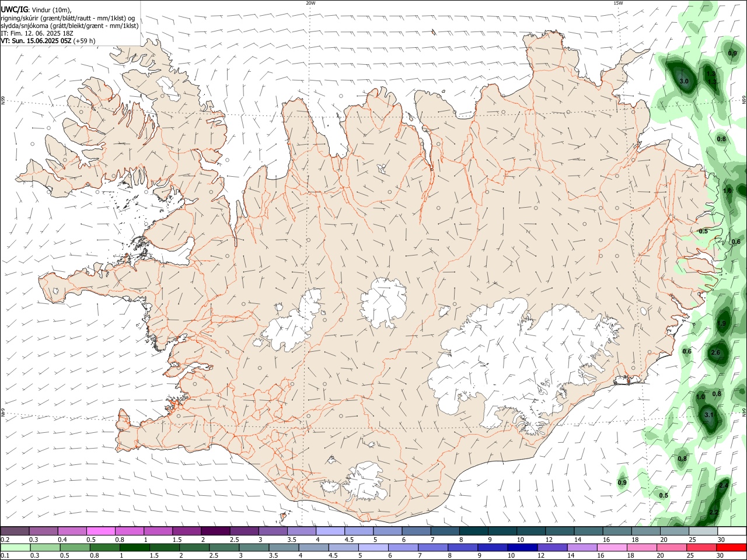Screen dimensions: 747x560
Task: Click the '3.1' precipitation value
Action: (709, 415)
